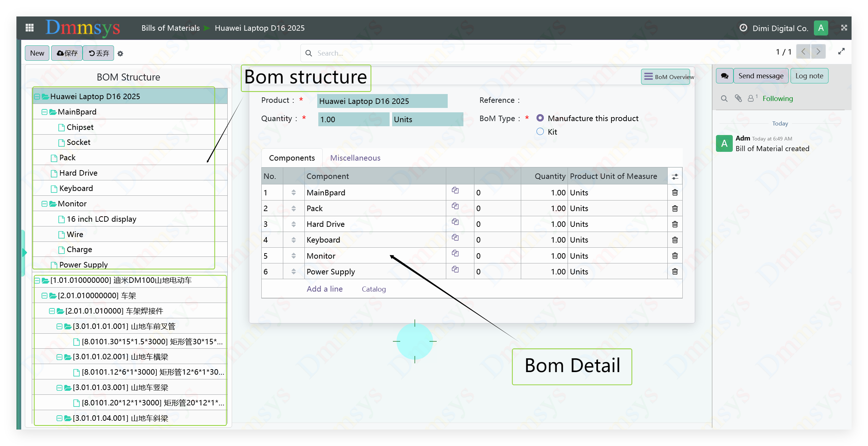Click the 丢弃 discard button
Screen dimensions: 868x446
click(x=99, y=53)
